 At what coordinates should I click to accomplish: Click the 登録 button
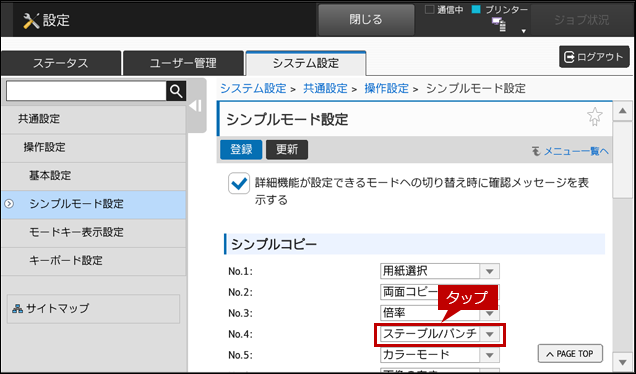241,150
